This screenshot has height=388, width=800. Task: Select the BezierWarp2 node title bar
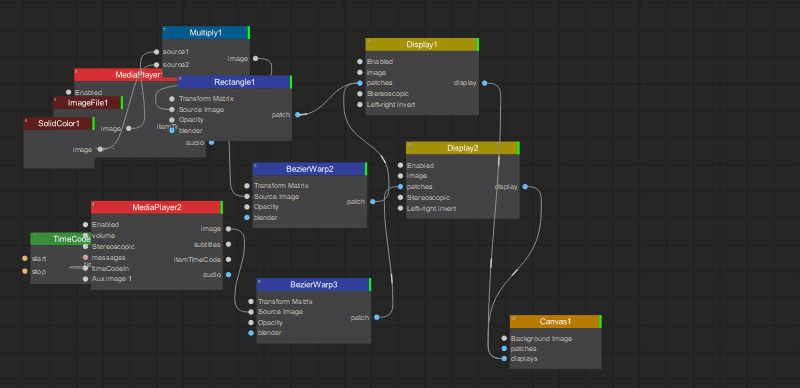310,169
